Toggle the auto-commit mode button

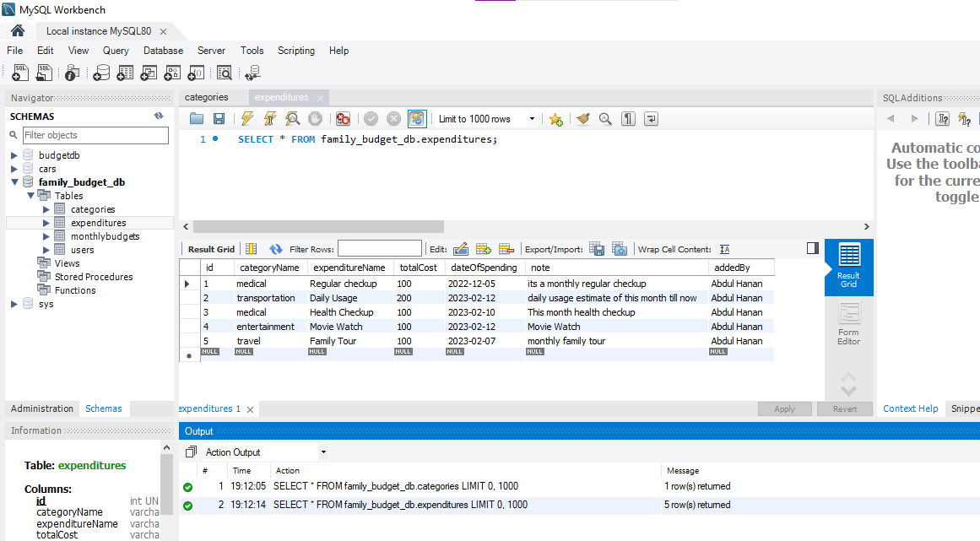[x=417, y=119]
